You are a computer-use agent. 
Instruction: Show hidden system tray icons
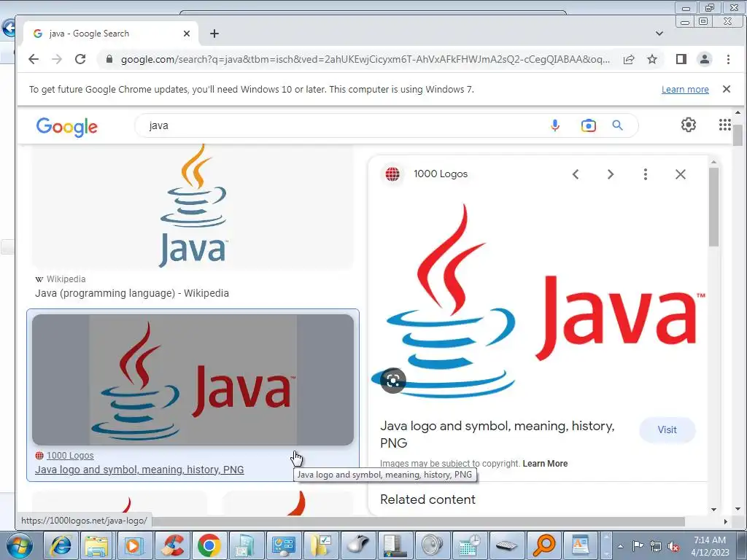tap(620, 546)
